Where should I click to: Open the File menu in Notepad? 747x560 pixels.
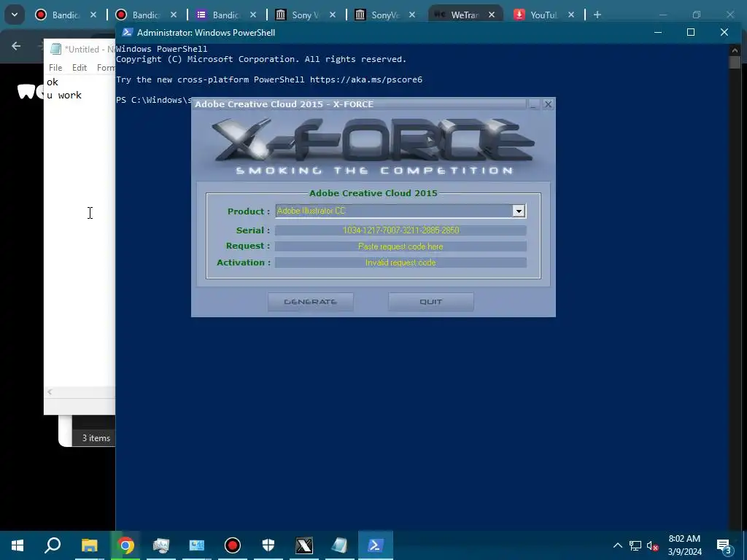(55, 68)
